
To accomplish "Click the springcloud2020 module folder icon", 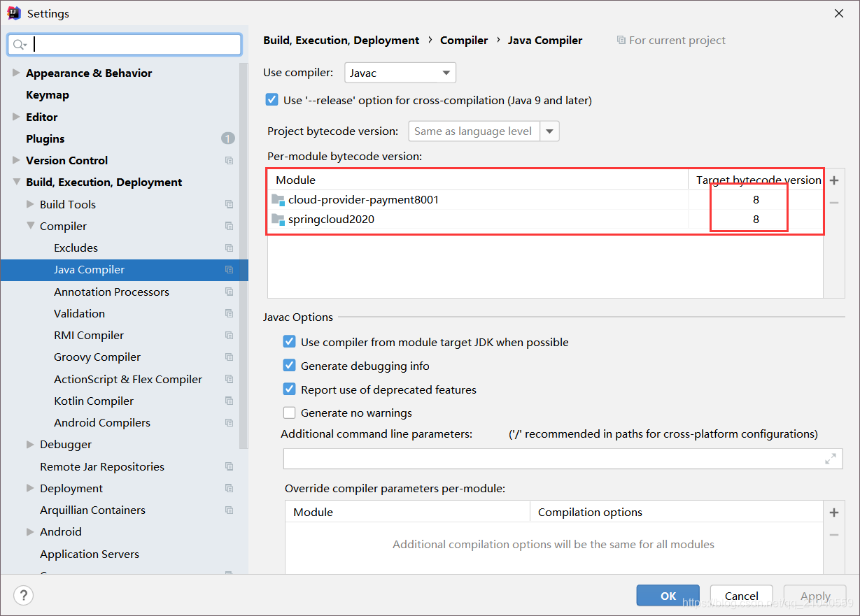I will [x=278, y=220].
